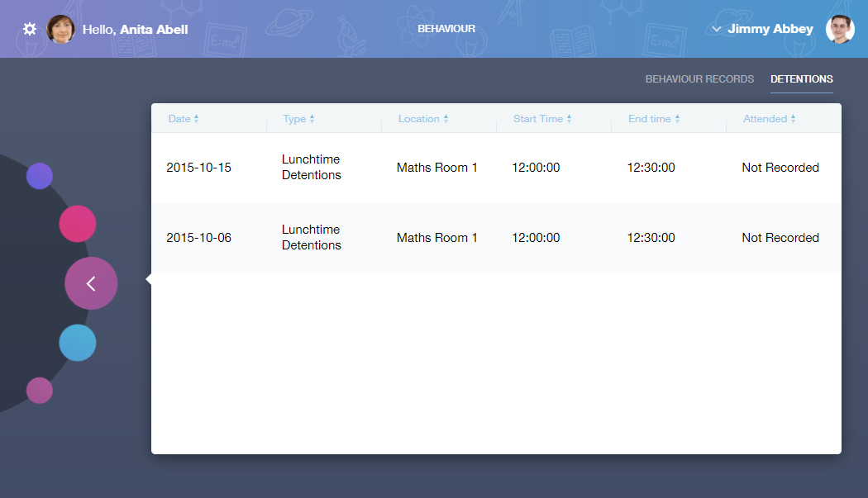This screenshot has height=498, width=868.
Task: Click Maths Room 1 in 2015-10-06 row
Action: [x=436, y=237]
